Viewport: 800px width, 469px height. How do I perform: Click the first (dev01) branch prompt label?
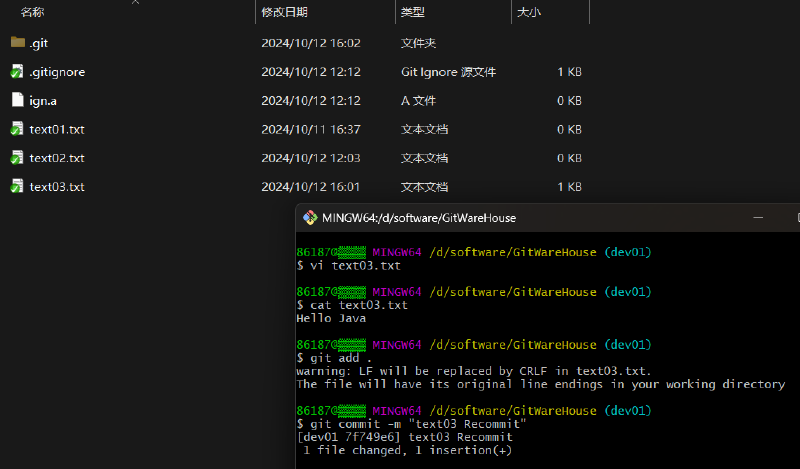pyautogui.click(x=628, y=252)
